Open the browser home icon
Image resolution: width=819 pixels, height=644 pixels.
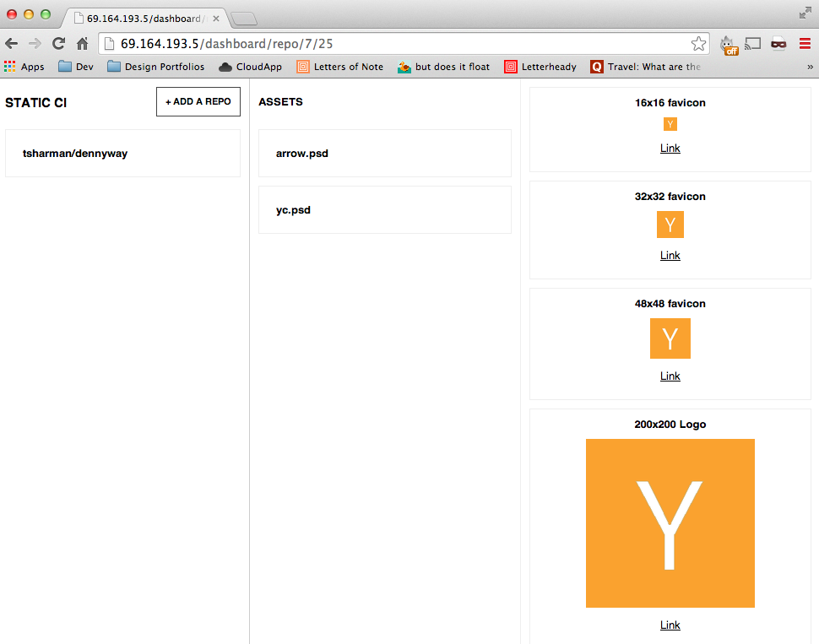click(83, 43)
